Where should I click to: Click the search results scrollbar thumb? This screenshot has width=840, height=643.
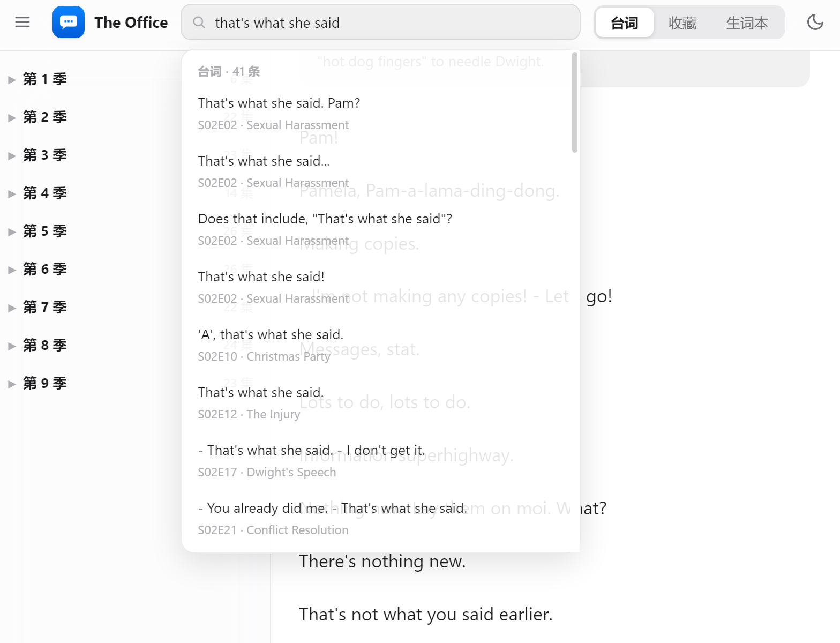click(x=574, y=102)
